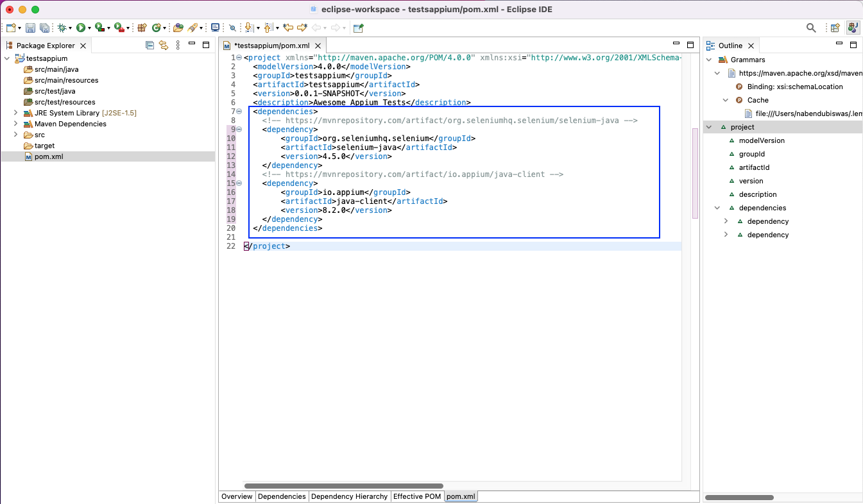Select the Debug icon in the toolbar
The height and width of the screenshot is (504, 863).
(62, 28)
